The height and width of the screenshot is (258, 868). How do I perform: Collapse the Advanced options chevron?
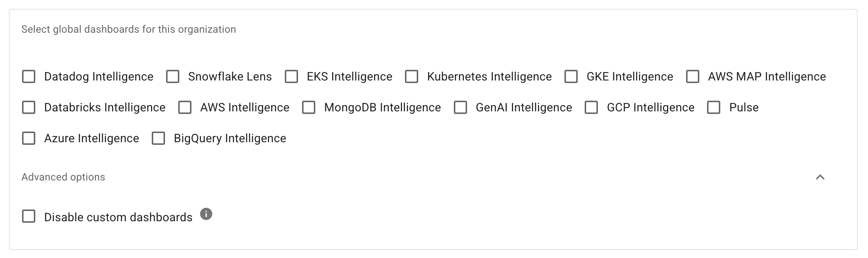[x=820, y=177]
